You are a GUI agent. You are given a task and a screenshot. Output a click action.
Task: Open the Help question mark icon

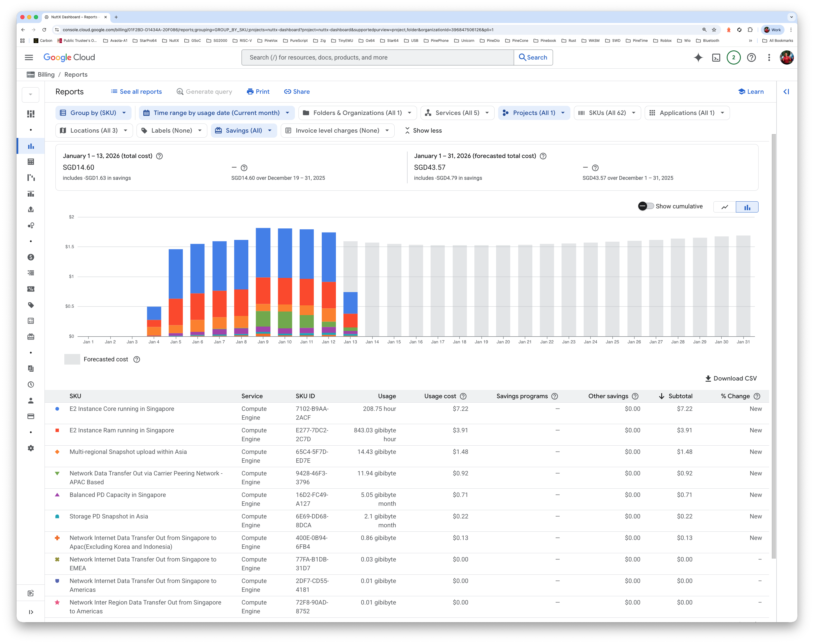pyautogui.click(x=751, y=57)
